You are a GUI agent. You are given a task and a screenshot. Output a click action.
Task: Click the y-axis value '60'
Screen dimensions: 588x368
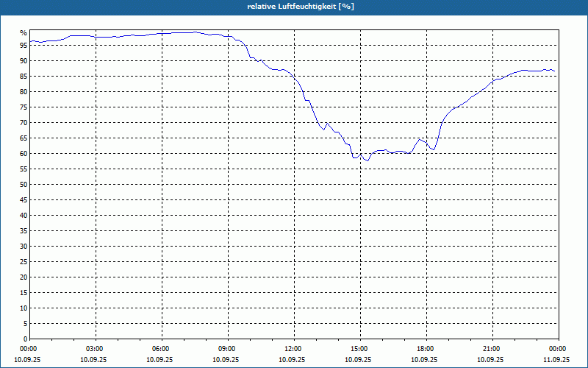(x=24, y=154)
